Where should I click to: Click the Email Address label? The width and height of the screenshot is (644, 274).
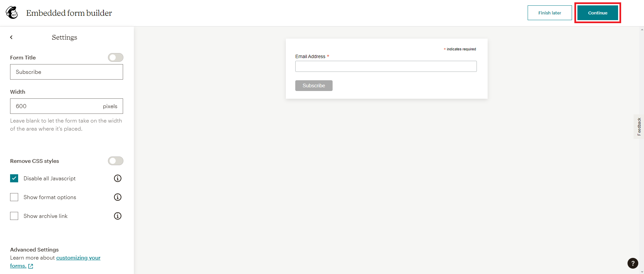310,56
